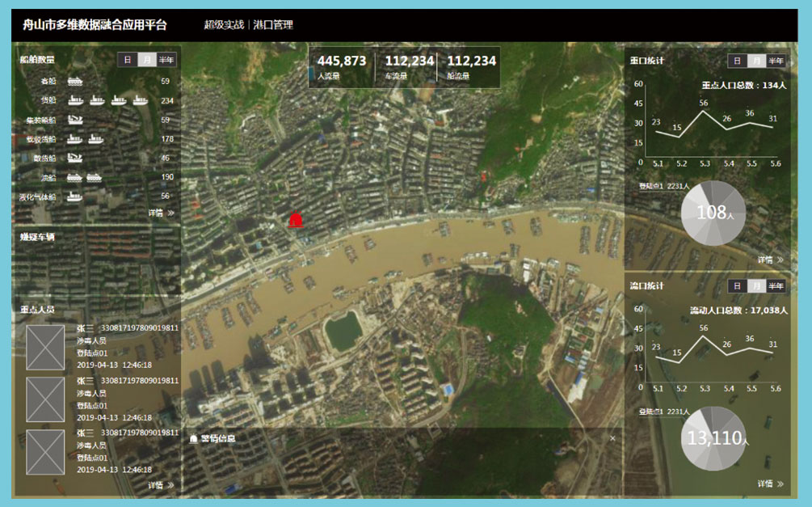Click the 13,110人 pie chart
This screenshot has width=812, height=507.
click(x=713, y=438)
